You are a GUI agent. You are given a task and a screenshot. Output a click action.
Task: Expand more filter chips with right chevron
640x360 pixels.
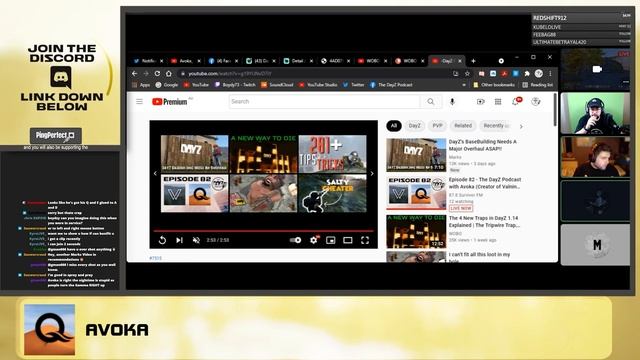click(x=521, y=127)
